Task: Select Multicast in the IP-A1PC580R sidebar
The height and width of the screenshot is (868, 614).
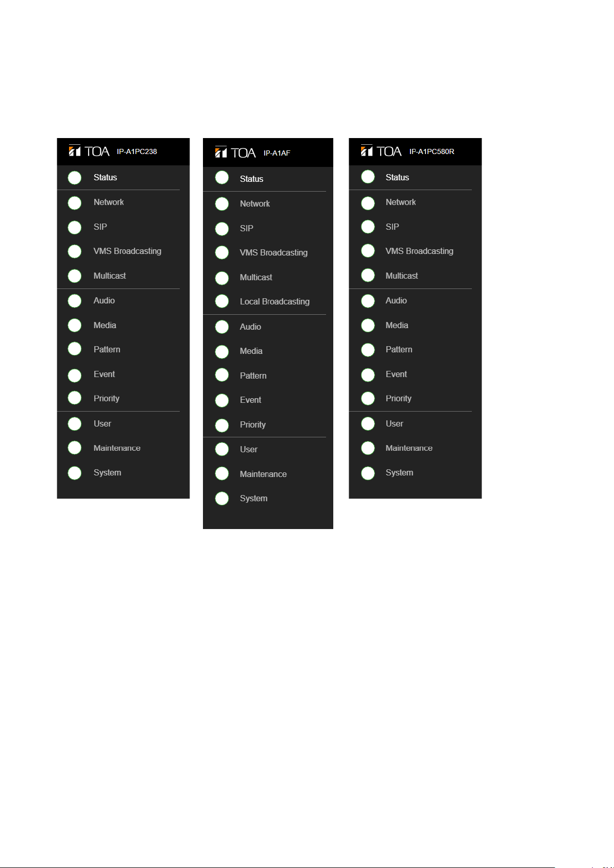Action: (x=402, y=276)
